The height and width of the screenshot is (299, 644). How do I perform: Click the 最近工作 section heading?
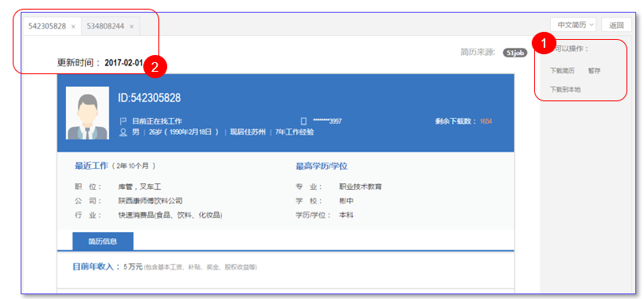pos(92,166)
